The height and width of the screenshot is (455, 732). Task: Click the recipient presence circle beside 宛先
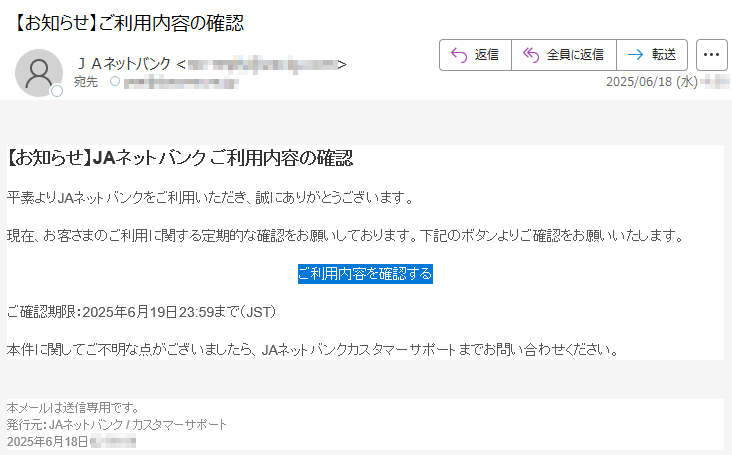(x=115, y=82)
